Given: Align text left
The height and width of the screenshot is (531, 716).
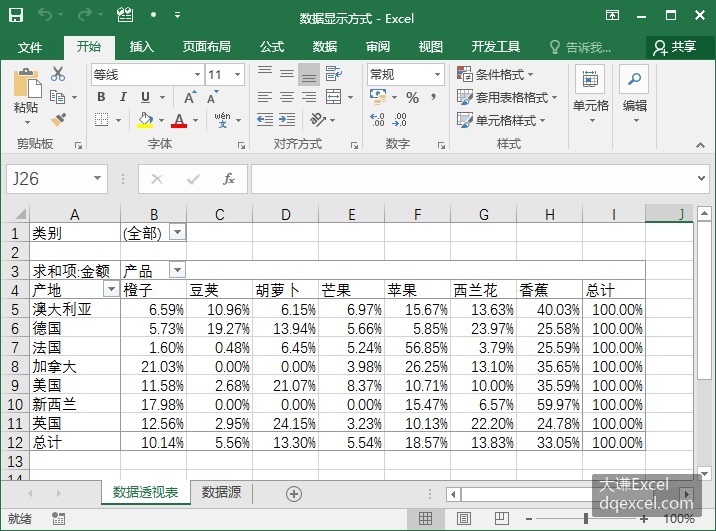Looking at the screenshot, I should click(x=265, y=97).
